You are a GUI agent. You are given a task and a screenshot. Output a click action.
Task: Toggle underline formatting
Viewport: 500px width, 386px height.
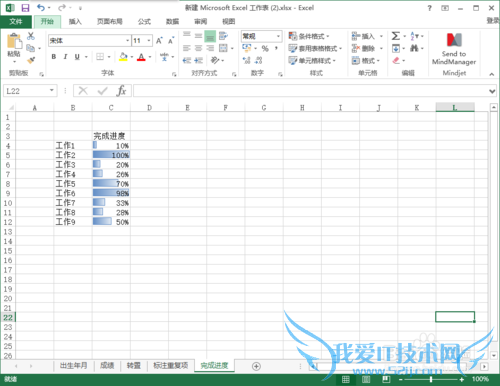[77, 57]
